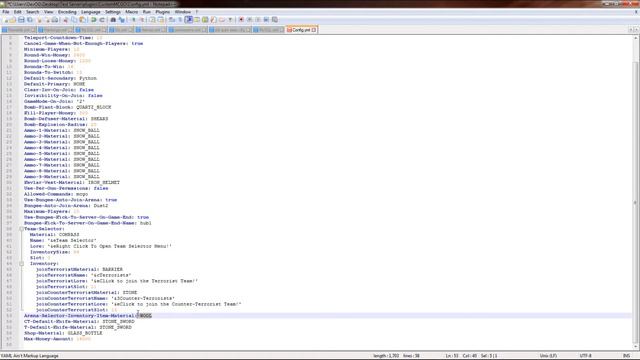Click the red Start Recording macro icon
640x360 pixels.
[x=241, y=20]
